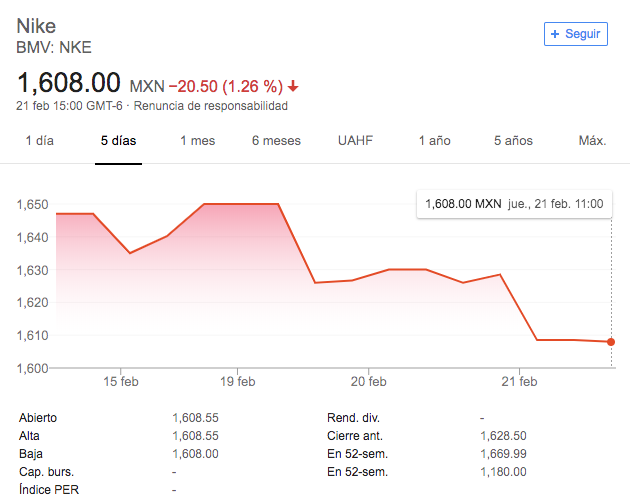Switch to the "5 días" tab
The width and height of the screenshot is (630, 502).
(x=118, y=141)
